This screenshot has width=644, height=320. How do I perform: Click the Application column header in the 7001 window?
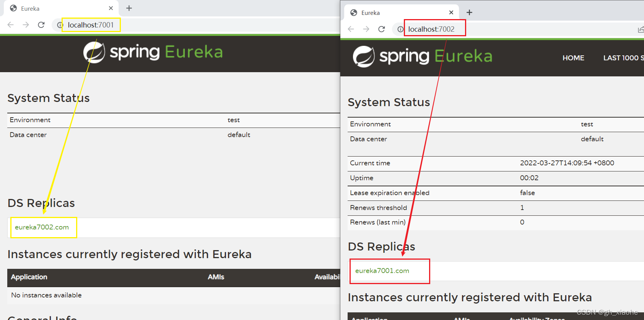[x=29, y=277]
